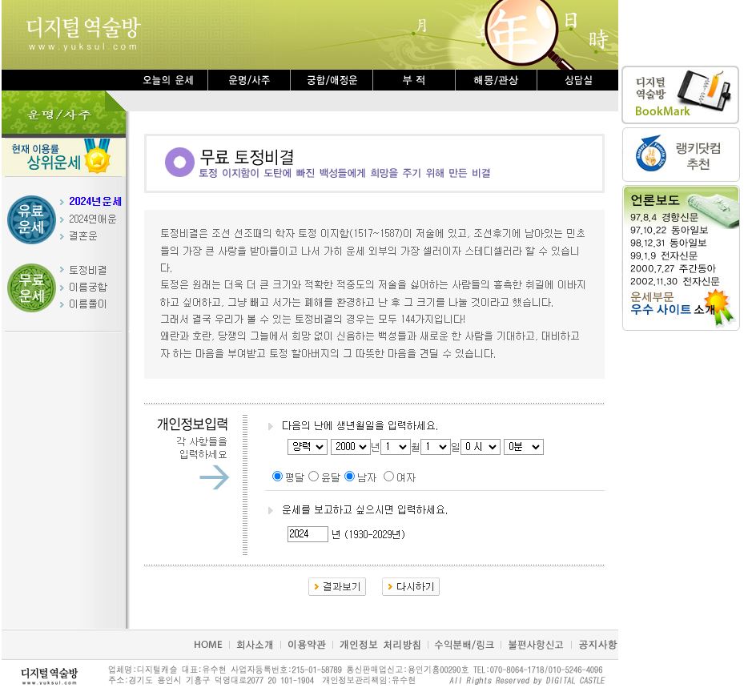Click the 운세 year input field showing 2024
The height and width of the screenshot is (700, 744).
(x=308, y=533)
